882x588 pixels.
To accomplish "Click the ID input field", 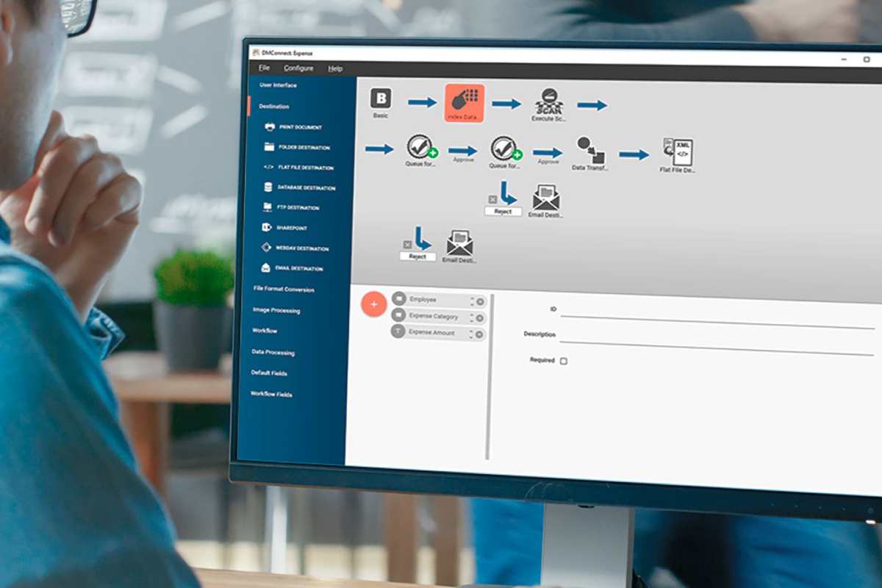I will [717, 311].
